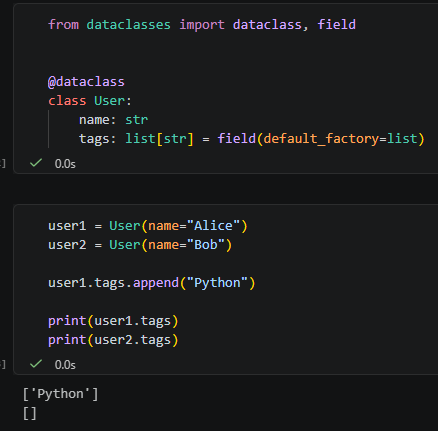
Task: Click the 'user2 = User(name="Bob")' line
Action: pos(140,245)
